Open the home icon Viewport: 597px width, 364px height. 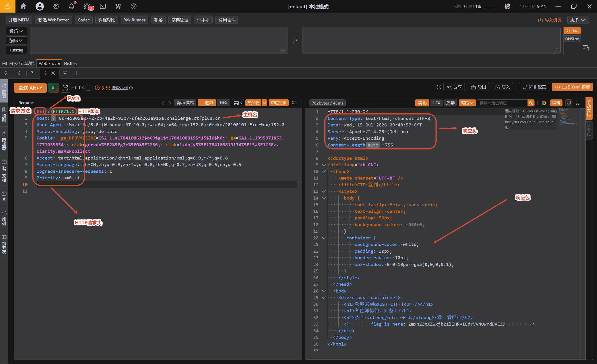23,6
